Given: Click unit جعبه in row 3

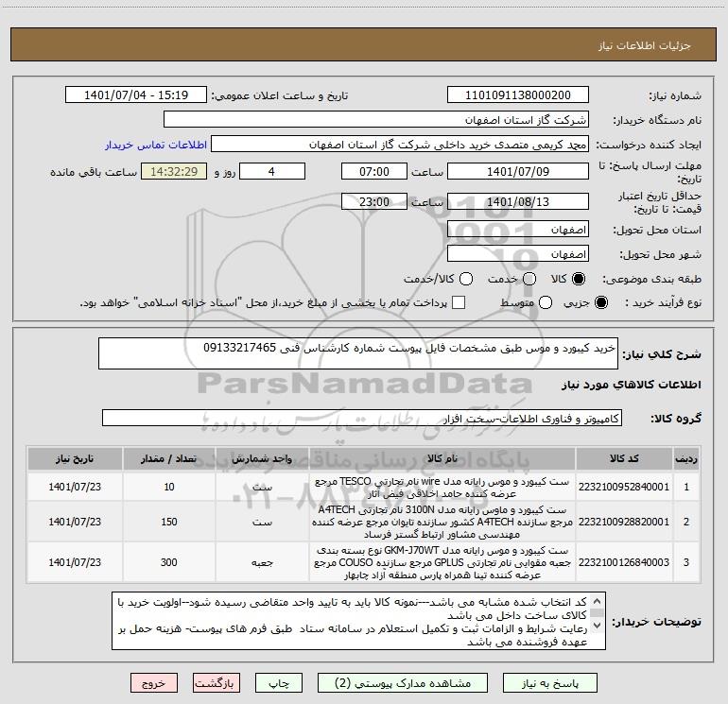Looking at the screenshot, I should [262, 562].
